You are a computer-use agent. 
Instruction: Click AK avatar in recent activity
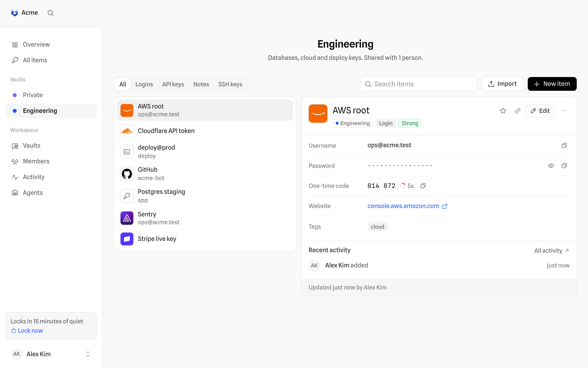[x=314, y=265]
